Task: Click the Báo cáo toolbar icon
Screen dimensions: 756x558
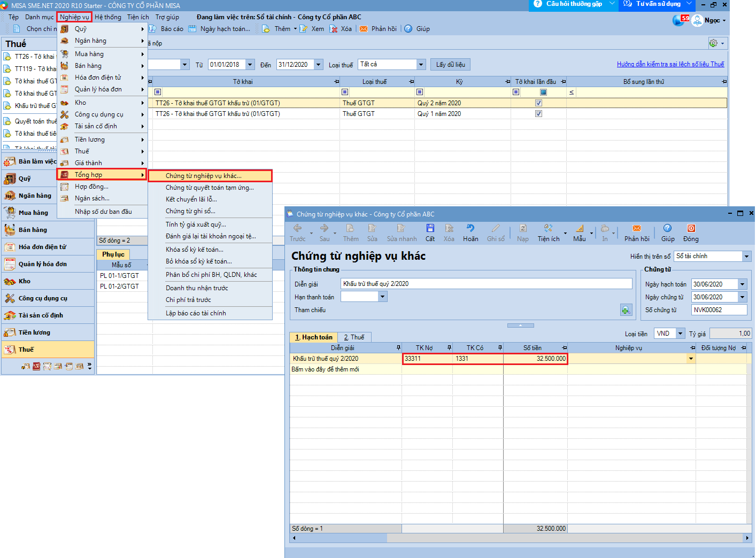Action: 152,29
